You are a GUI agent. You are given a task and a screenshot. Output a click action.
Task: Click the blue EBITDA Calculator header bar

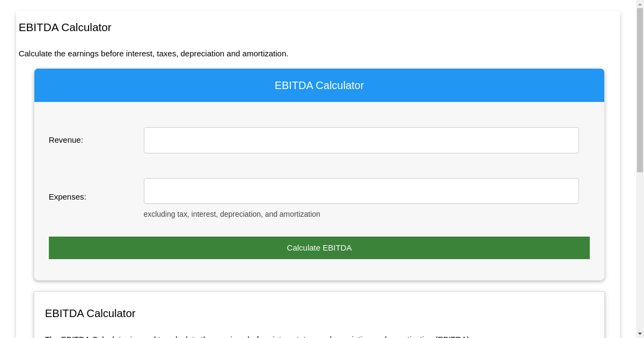point(319,85)
